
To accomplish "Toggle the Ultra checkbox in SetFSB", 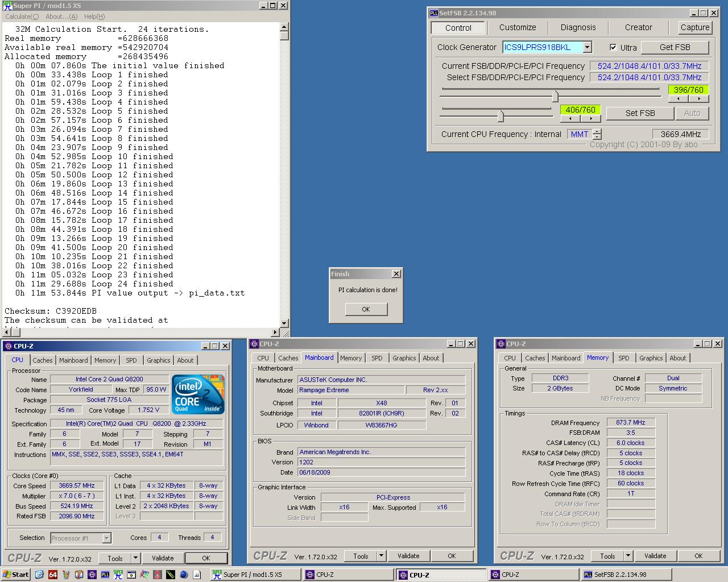I will (x=613, y=48).
